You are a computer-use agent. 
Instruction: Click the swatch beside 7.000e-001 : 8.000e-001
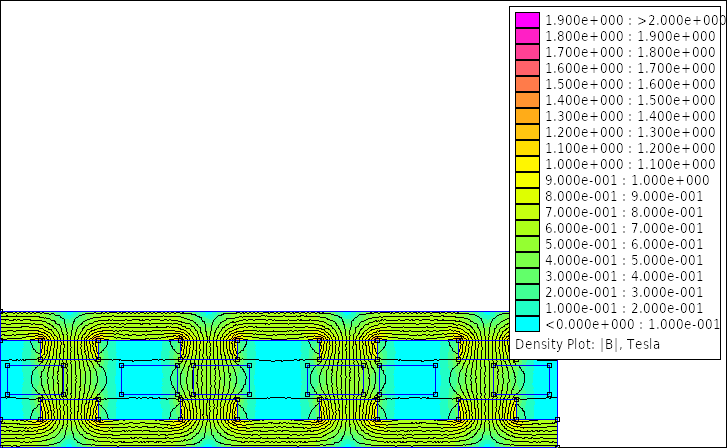click(527, 212)
